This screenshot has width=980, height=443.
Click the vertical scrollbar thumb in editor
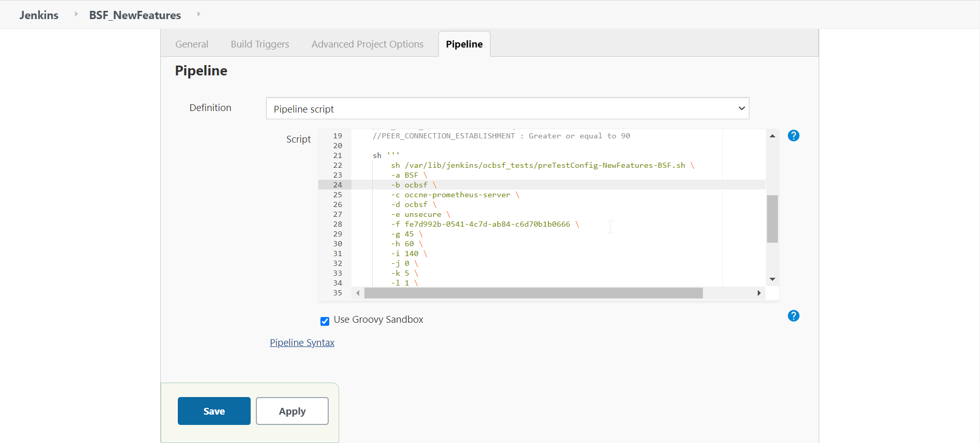click(x=772, y=219)
